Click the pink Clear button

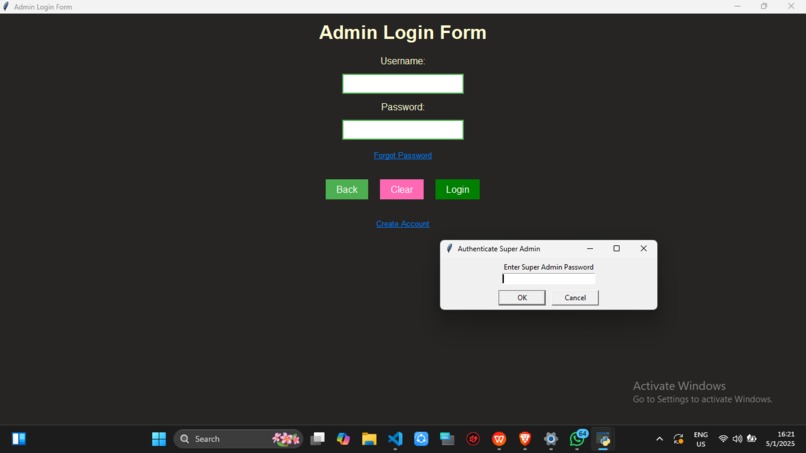coord(401,189)
